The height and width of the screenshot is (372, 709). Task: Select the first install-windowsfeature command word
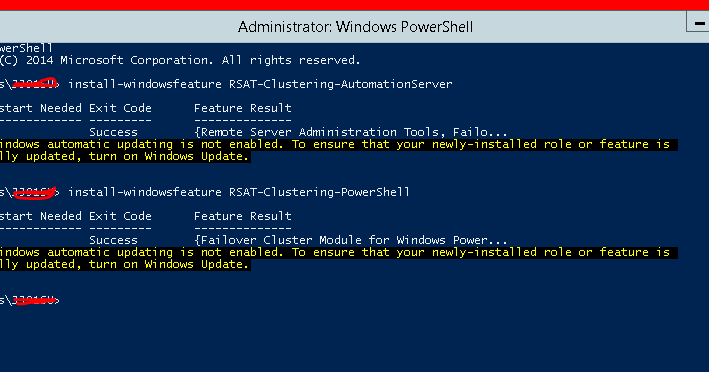(145, 84)
